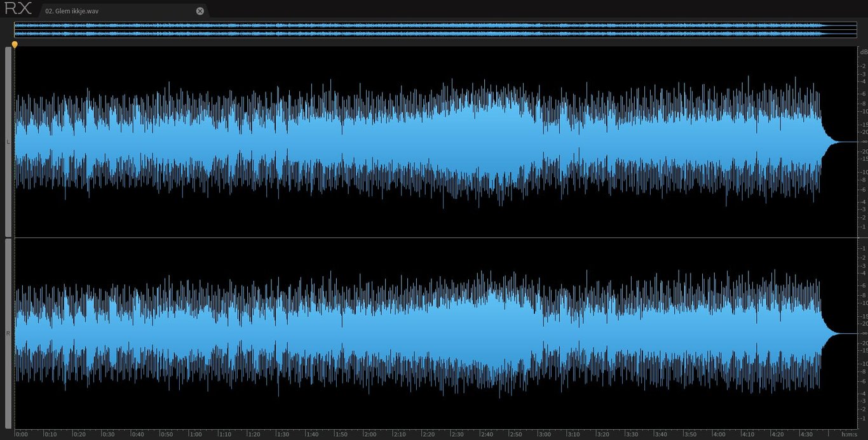Click the 1:20 label on time ruler
Screen dimensions: 868x440
click(255, 435)
